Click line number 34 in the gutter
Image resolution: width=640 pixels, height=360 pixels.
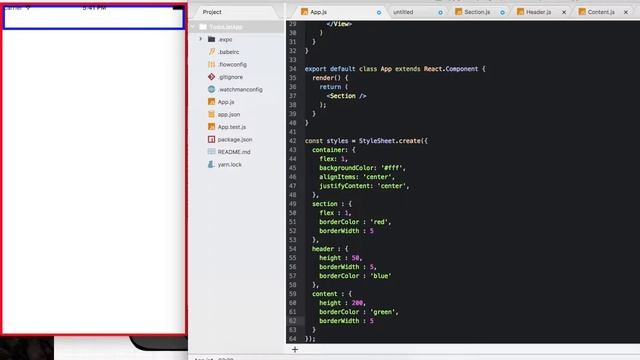pos(293,69)
